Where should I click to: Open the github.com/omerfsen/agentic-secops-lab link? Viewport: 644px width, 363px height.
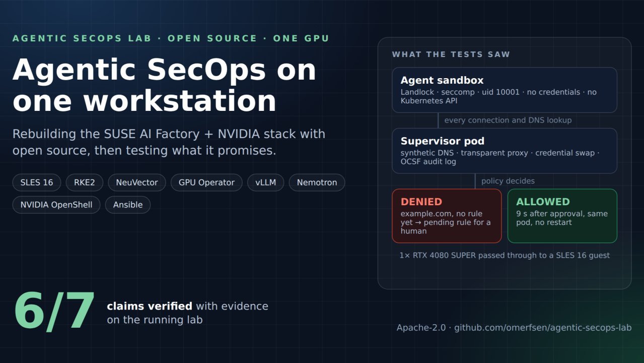pos(543,328)
